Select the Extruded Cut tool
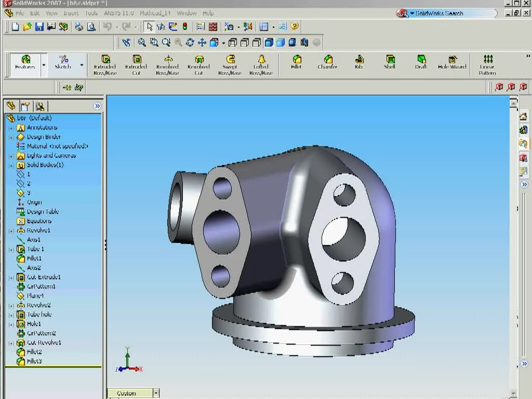 136,65
